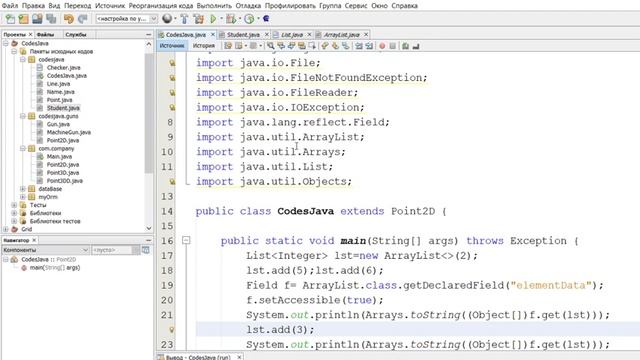Screen dimensions: 640x360
Task: Open the Справка menu
Action: pos(404,6)
